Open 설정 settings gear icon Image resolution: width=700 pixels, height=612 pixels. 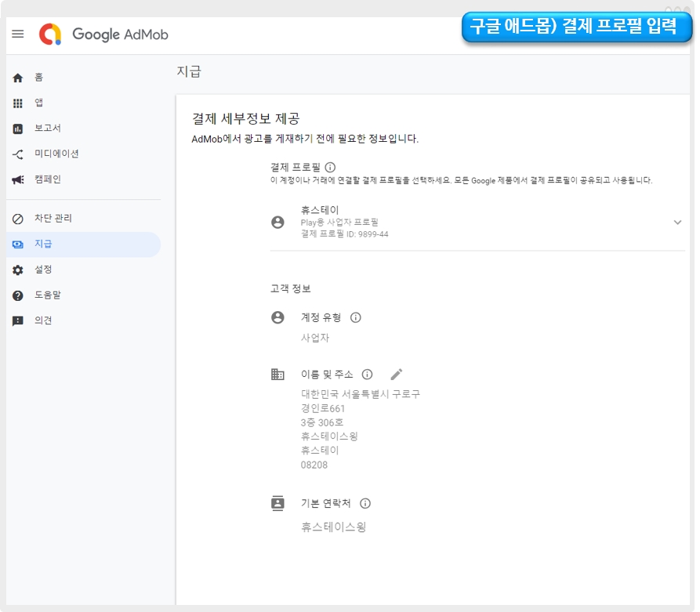tap(18, 270)
